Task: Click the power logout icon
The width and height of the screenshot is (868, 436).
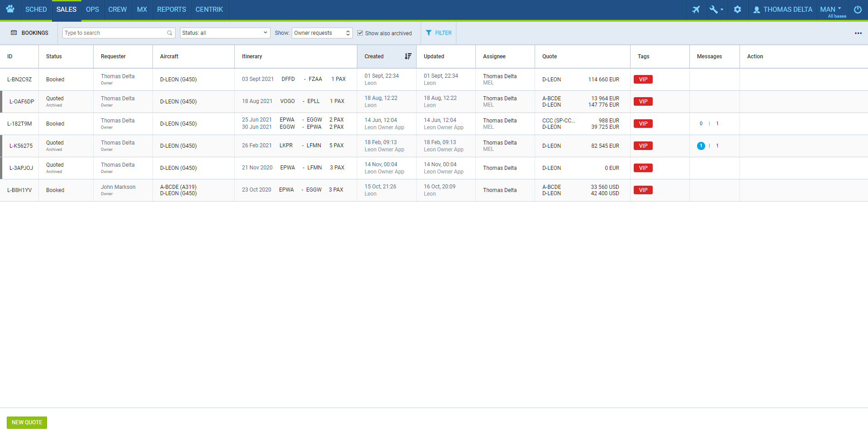Action: point(857,9)
